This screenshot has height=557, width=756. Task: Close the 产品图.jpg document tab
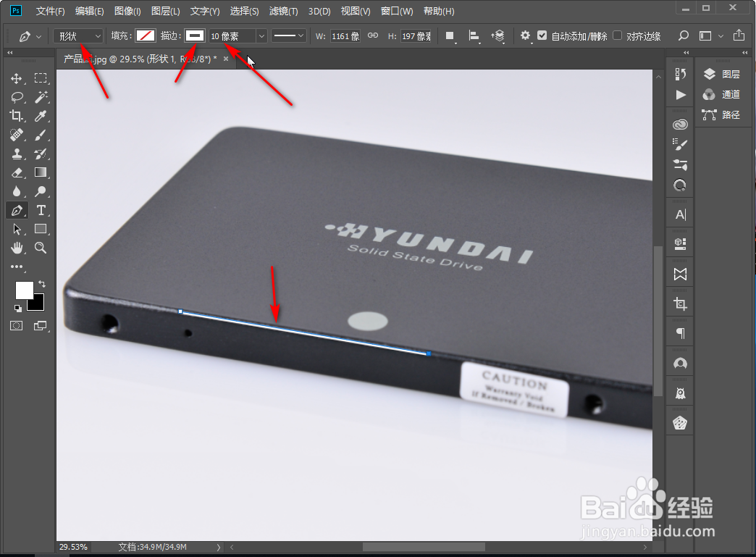coord(226,59)
